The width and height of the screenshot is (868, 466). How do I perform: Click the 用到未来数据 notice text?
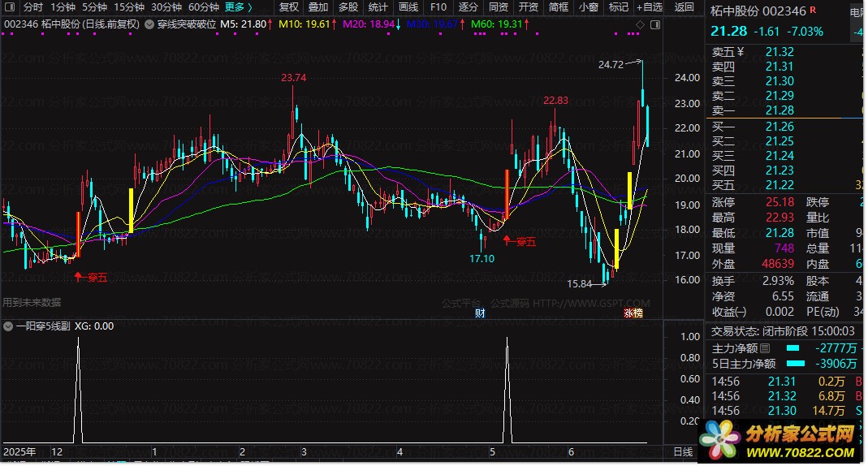pyautogui.click(x=32, y=302)
